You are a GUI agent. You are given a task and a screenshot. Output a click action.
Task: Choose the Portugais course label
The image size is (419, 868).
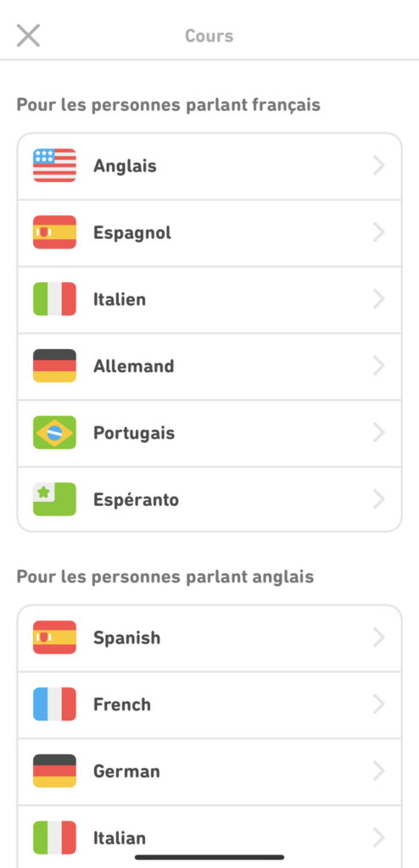pyautogui.click(x=134, y=433)
